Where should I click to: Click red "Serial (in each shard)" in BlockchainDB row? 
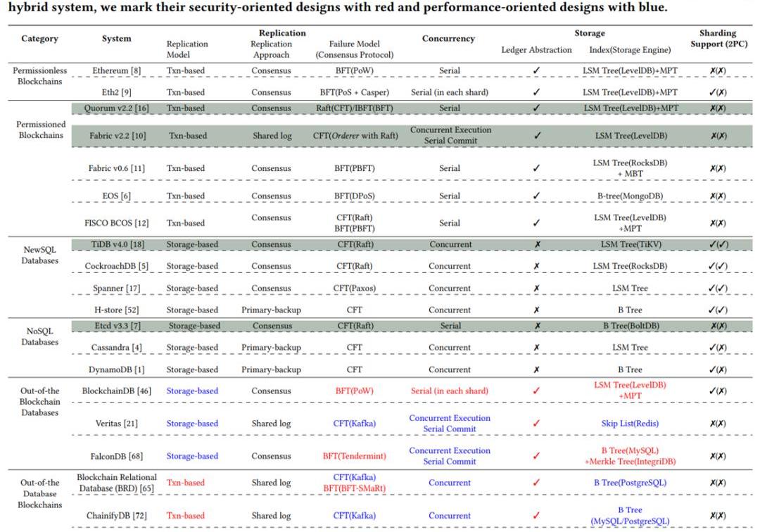(x=449, y=391)
